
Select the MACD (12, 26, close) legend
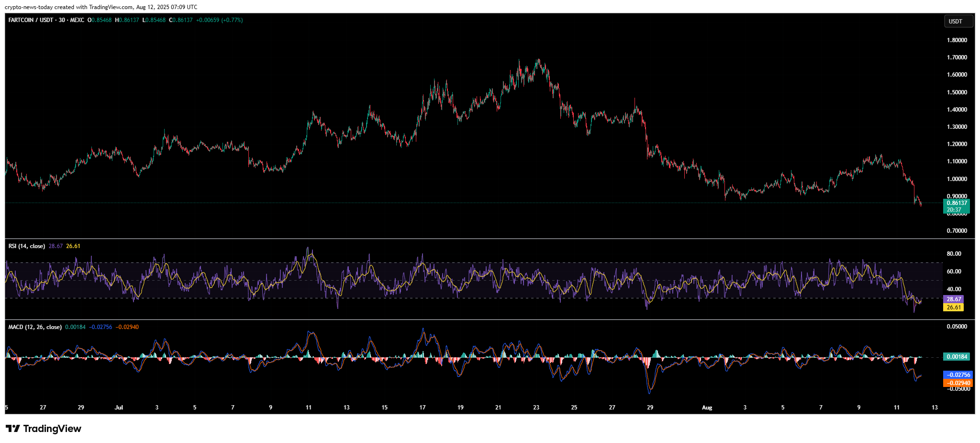click(35, 327)
